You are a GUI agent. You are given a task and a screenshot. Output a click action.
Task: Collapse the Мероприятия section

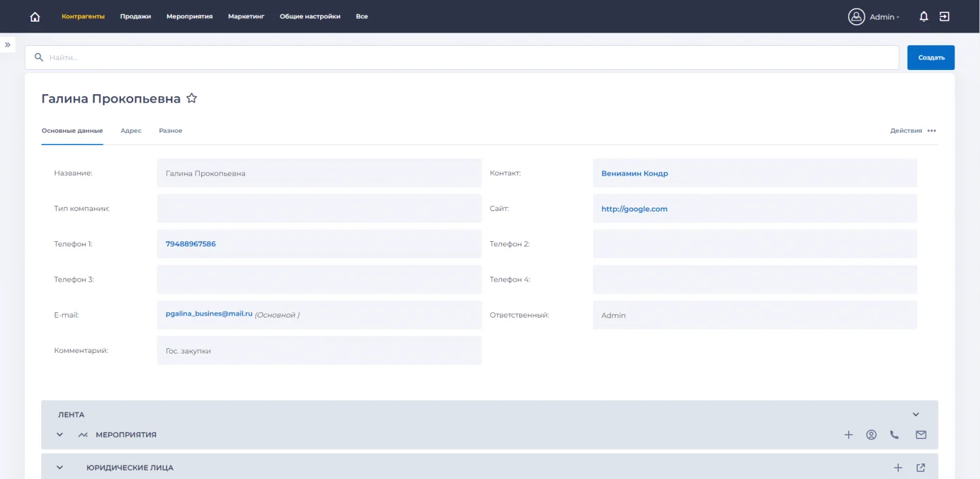[59, 435]
